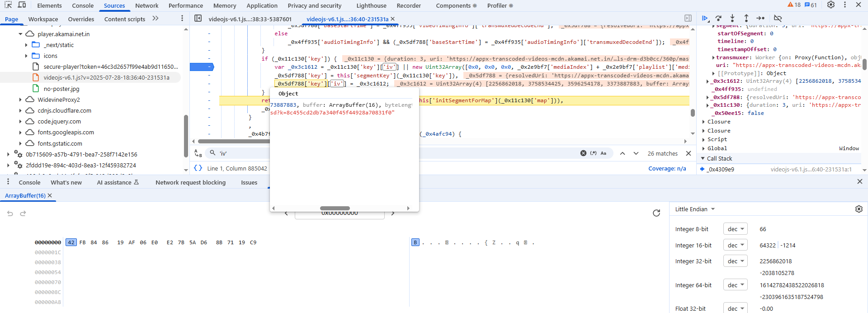868x313 pixels.
Task: Pretty print the source with braces icon
Action: [x=198, y=168]
